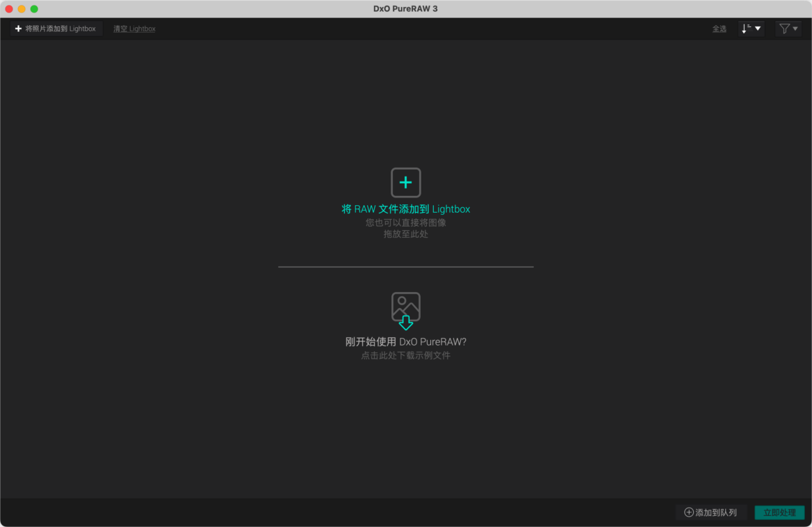Click the sample image download icon
Viewport: 812px width, 527px height.
point(405,311)
